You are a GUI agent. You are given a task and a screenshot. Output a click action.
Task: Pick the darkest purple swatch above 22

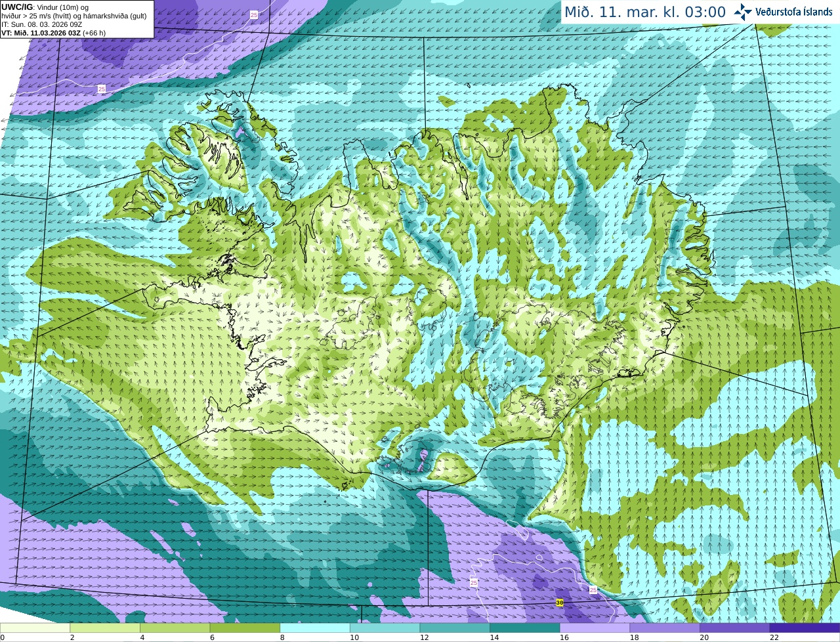coord(805,628)
